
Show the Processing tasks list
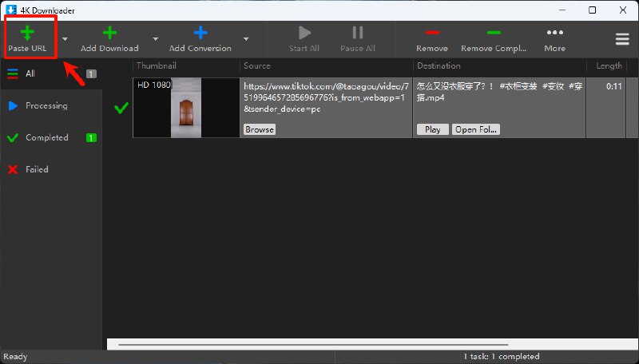coord(46,105)
